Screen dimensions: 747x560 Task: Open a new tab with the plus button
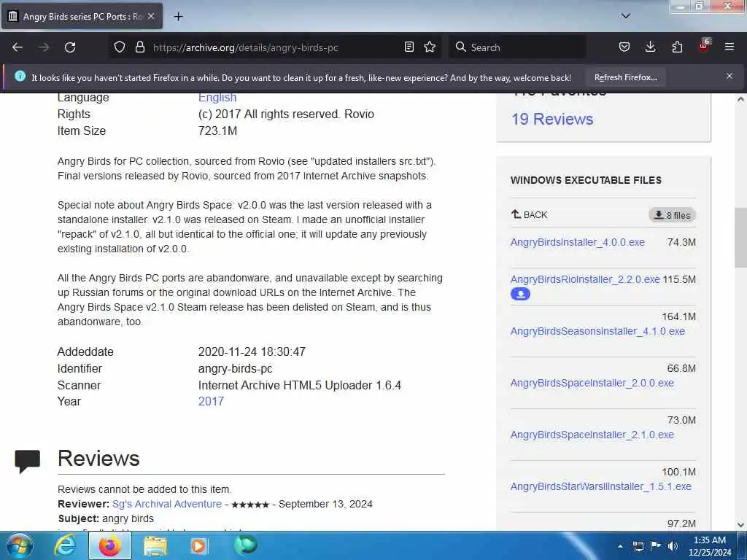(x=178, y=17)
